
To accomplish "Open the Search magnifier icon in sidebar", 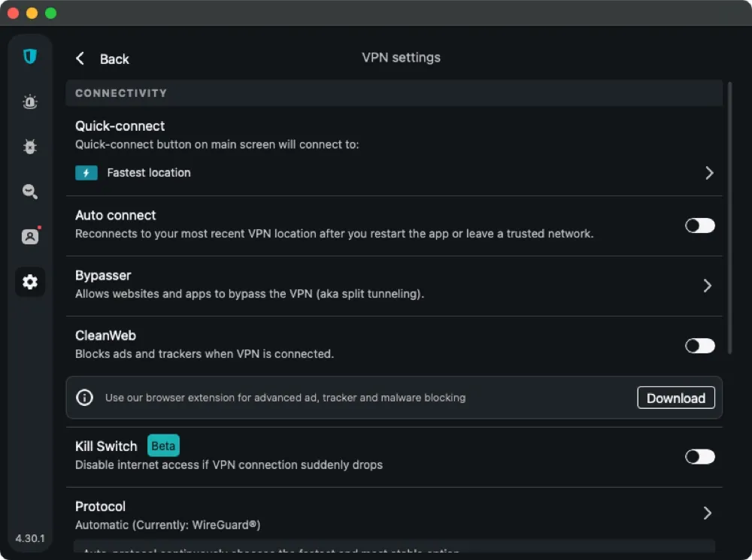I will [30, 191].
